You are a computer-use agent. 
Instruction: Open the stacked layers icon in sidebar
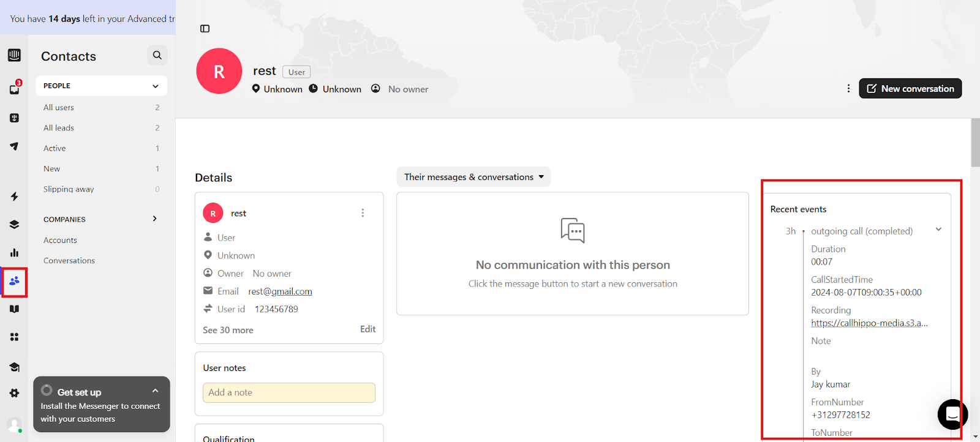14,225
